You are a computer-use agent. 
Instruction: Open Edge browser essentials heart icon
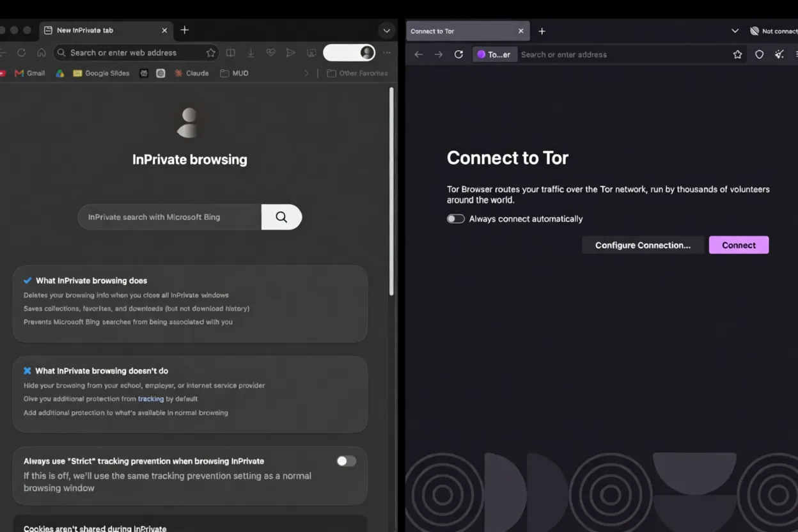270,53
